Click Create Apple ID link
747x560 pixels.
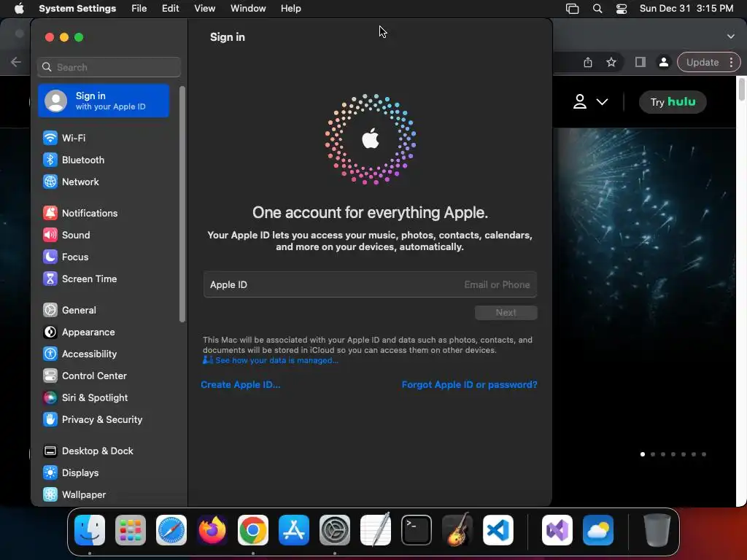coord(241,385)
